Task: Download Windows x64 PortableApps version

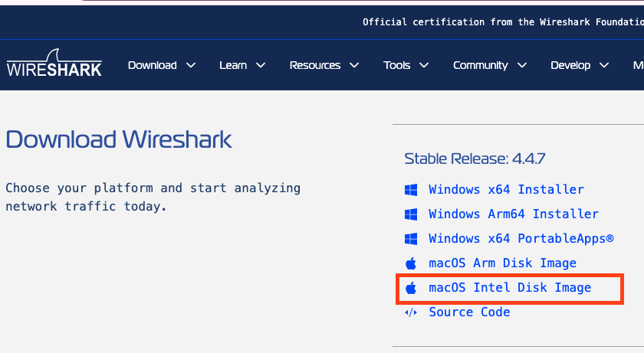Action: tap(521, 239)
